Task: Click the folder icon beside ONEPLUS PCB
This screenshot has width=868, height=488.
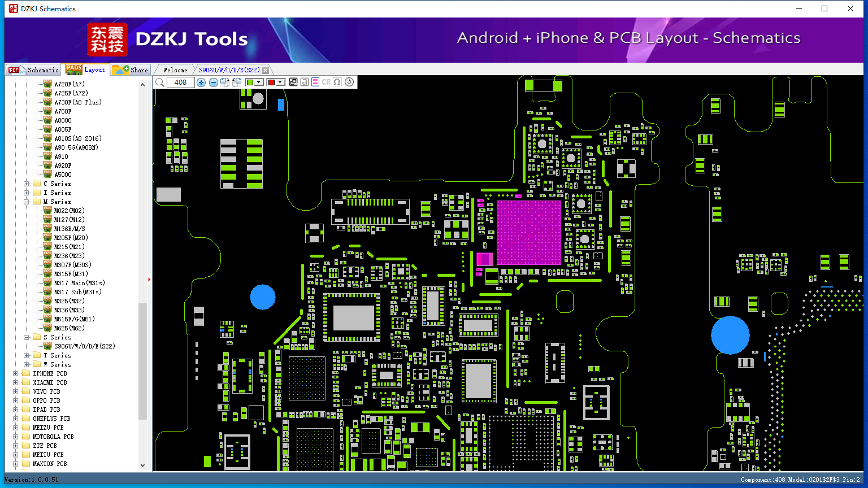Action: (26, 419)
